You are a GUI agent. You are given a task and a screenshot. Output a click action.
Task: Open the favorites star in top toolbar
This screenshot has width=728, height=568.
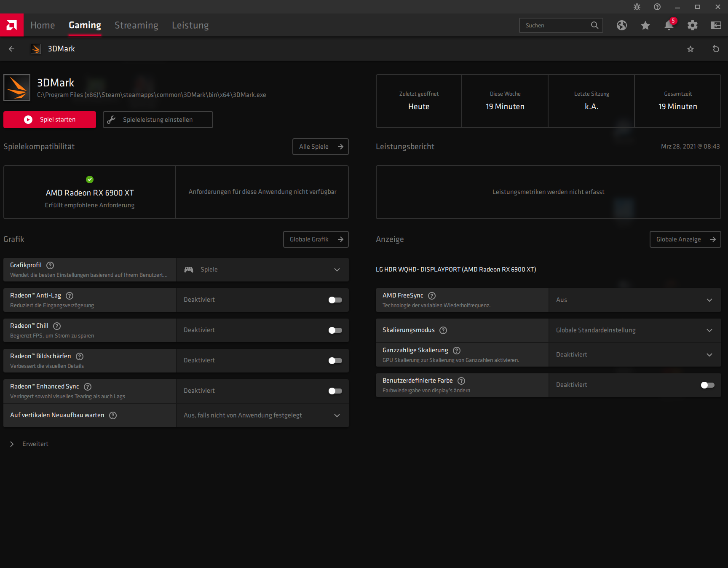pos(645,25)
